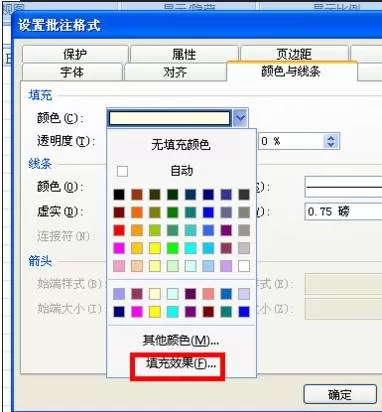The height and width of the screenshot is (412, 382).
Task: Select the Coral swatch in lower palette
Action: tap(208, 294)
